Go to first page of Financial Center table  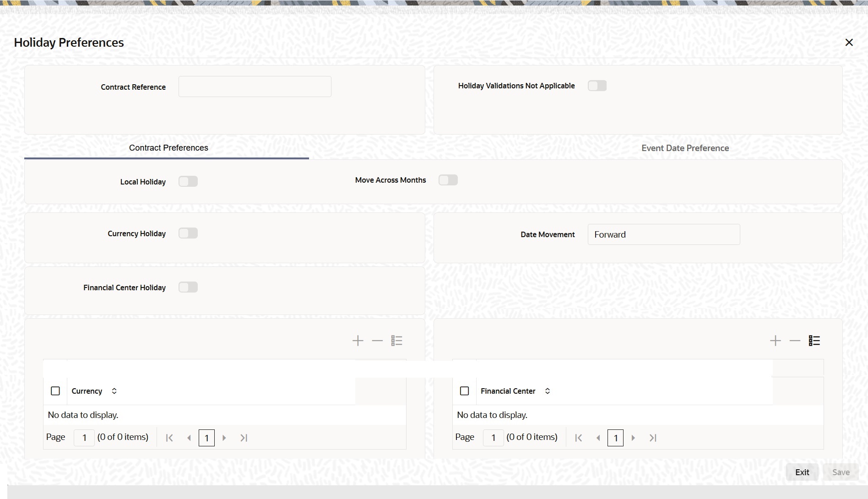[x=579, y=438]
